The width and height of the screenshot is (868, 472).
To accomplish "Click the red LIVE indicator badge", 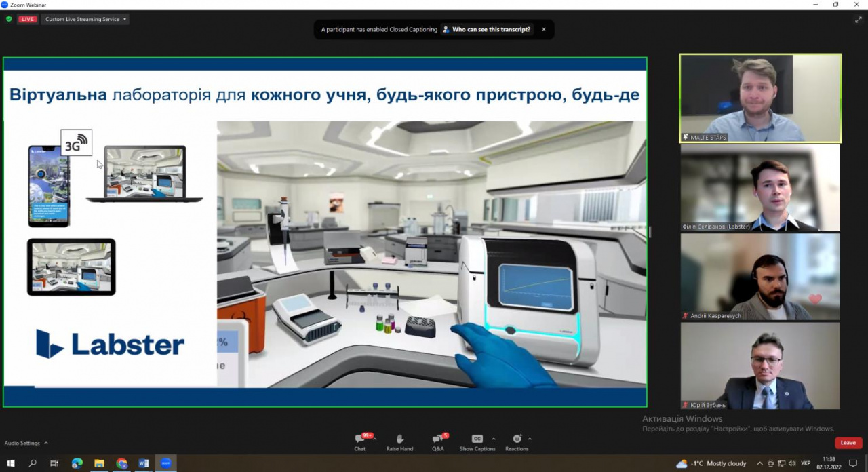I will [x=28, y=19].
